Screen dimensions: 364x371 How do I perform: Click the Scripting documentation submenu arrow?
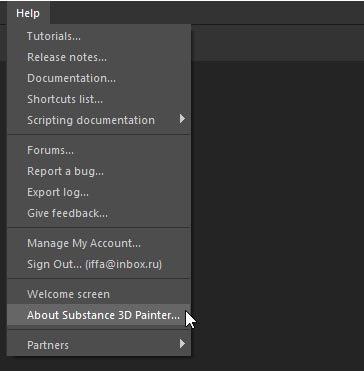pos(182,119)
